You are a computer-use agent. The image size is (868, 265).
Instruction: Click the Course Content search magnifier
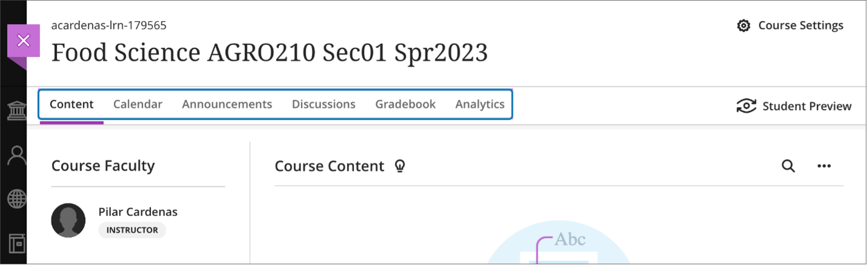(788, 166)
